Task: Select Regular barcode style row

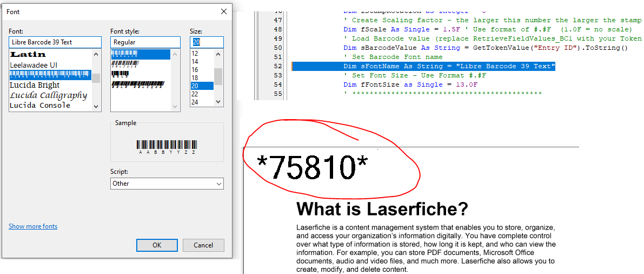Action: tap(141, 54)
